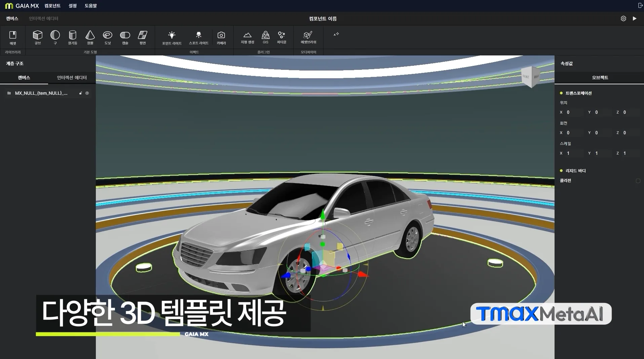
Task: Click the logout icon at top right
Action: (x=640, y=5)
